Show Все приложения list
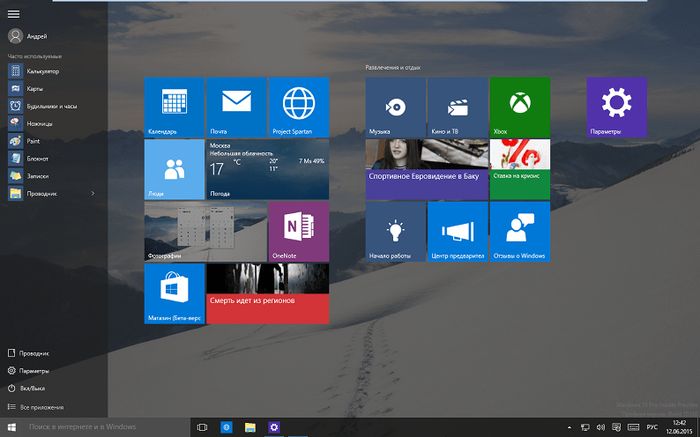Screen dimensions: 700x437 click(36, 407)
